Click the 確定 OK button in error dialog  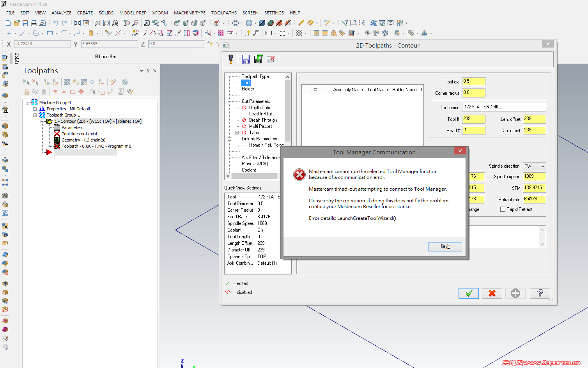(x=445, y=247)
